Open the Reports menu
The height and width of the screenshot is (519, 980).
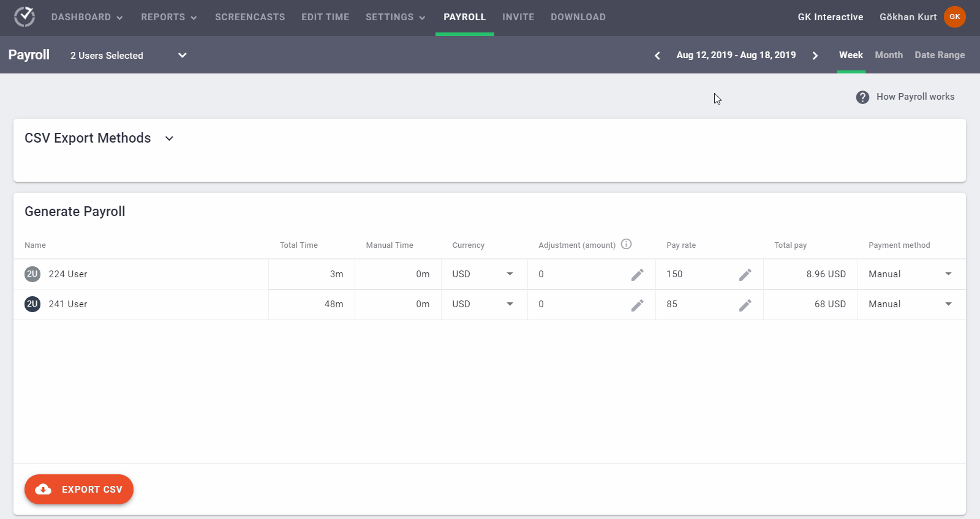(168, 17)
